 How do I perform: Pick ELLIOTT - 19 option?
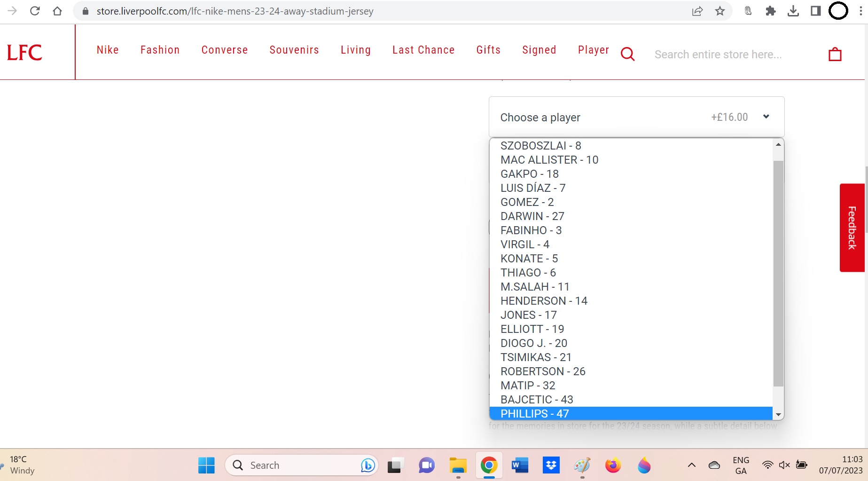tap(631, 329)
